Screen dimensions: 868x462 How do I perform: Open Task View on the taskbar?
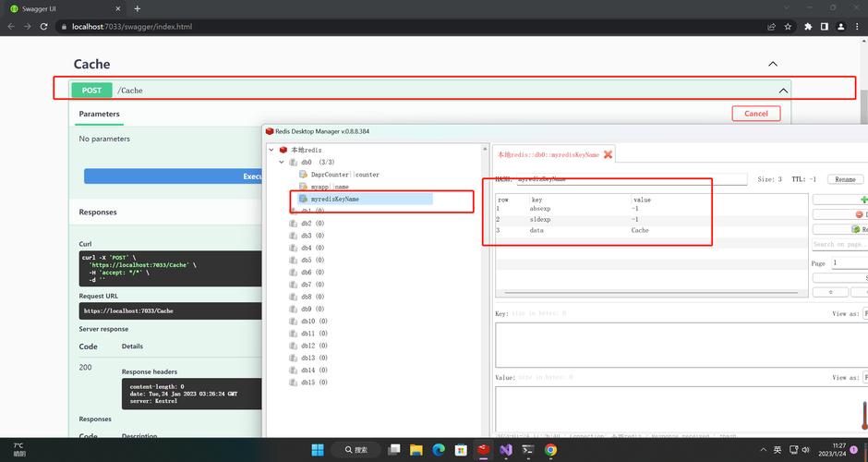(394, 450)
